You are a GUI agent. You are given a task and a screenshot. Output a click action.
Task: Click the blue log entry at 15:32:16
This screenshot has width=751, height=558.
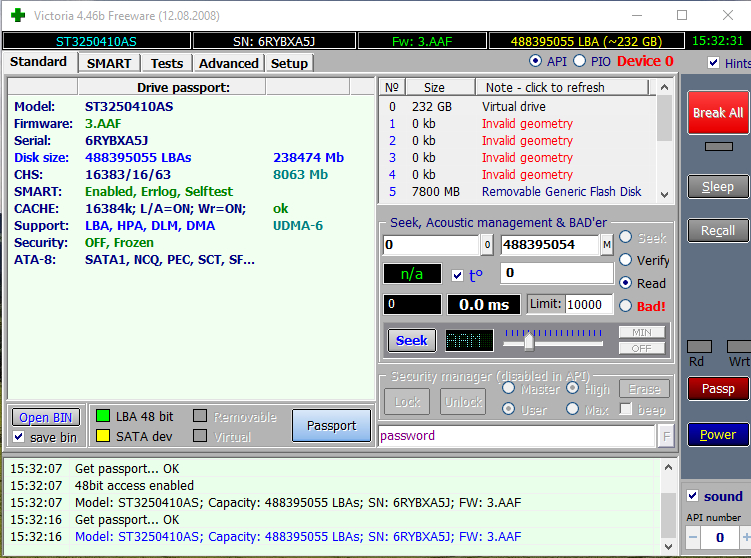pyautogui.click(x=298, y=536)
